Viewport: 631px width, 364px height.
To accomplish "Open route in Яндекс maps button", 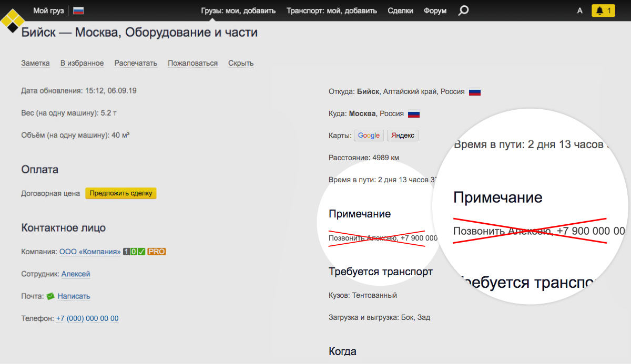I will point(403,136).
